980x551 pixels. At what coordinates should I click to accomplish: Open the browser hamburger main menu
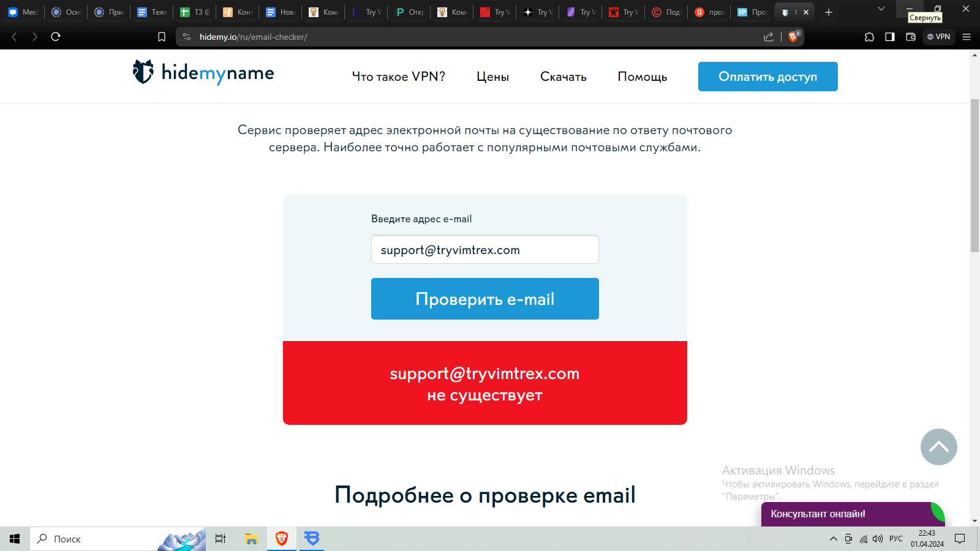[x=967, y=37]
